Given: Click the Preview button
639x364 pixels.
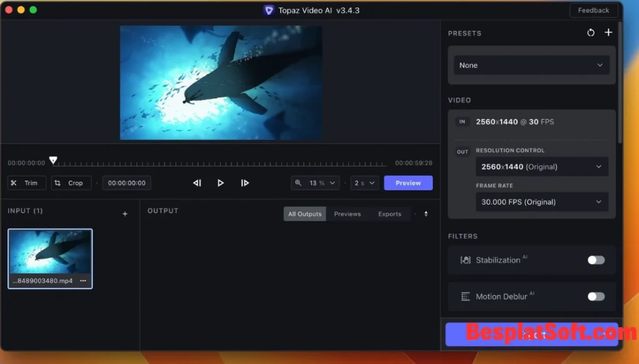Looking at the screenshot, I should pyautogui.click(x=408, y=183).
